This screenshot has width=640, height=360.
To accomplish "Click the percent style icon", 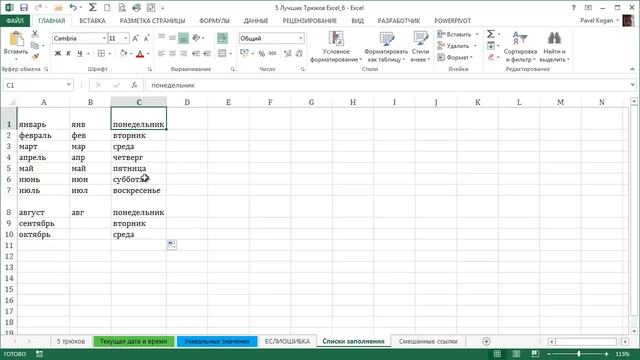I will pyautogui.click(x=262, y=53).
